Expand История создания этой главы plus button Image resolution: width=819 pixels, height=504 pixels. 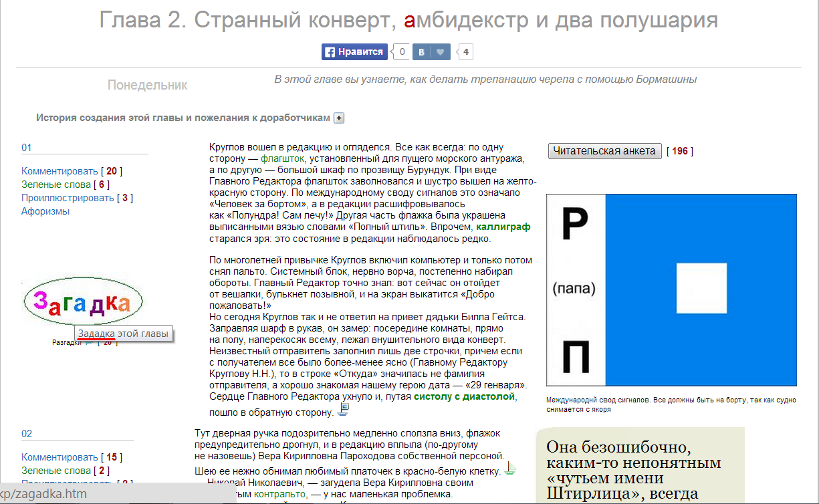point(339,118)
